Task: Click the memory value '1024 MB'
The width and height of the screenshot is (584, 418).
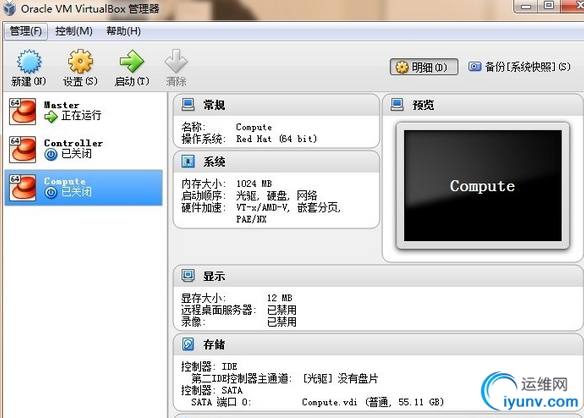Action: (x=254, y=184)
